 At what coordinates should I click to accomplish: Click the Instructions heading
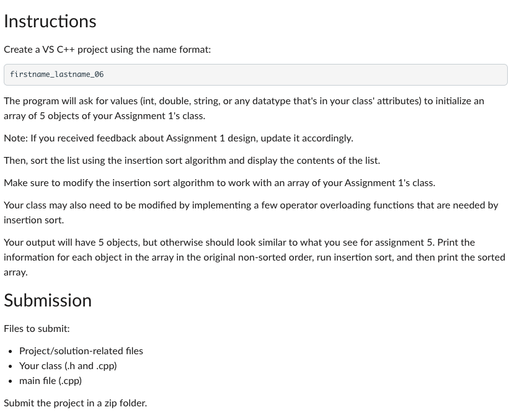coord(50,22)
